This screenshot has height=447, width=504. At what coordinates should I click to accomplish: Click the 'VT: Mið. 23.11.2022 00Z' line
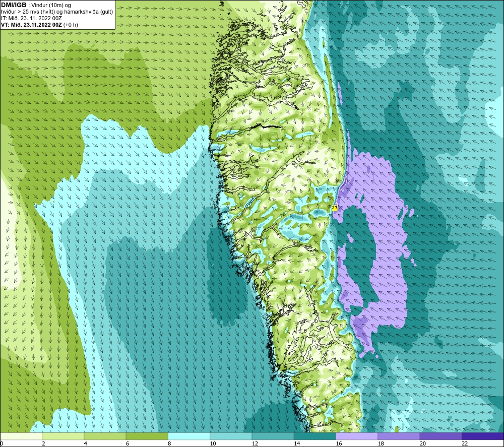click(31, 25)
